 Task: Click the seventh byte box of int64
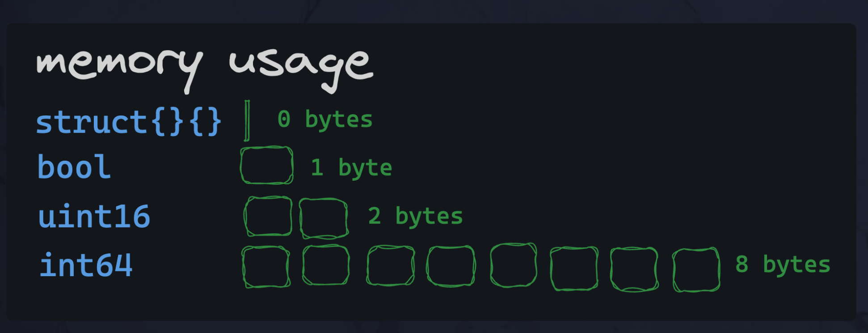(x=634, y=269)
